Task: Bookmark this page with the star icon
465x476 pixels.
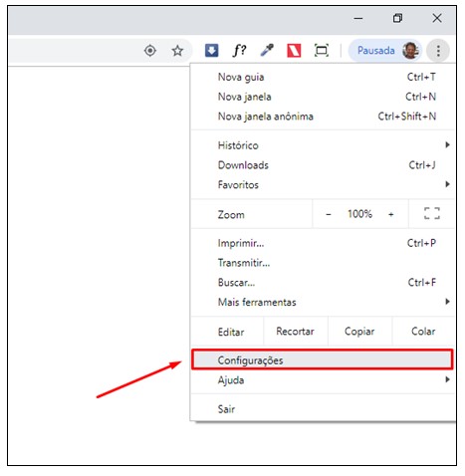Action: coord(177,51)
